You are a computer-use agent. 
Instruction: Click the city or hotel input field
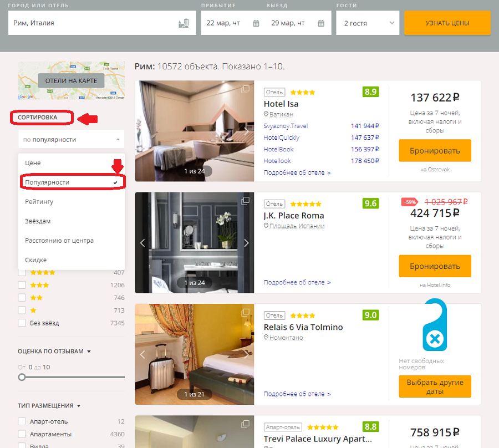(102, 23)
